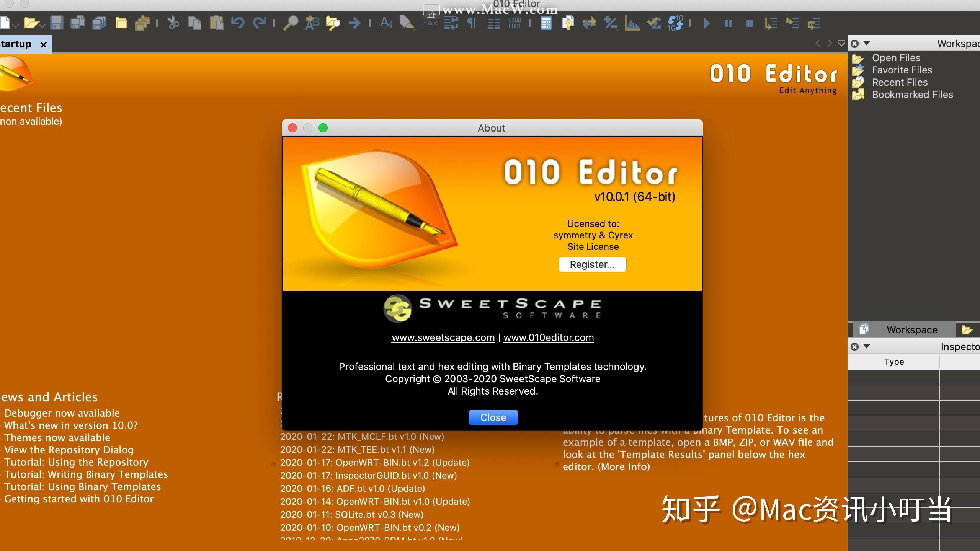This screenshot has width=980, height=551.
Task: Click the Font toolbar icon
Action: click(x=386, y=23)
